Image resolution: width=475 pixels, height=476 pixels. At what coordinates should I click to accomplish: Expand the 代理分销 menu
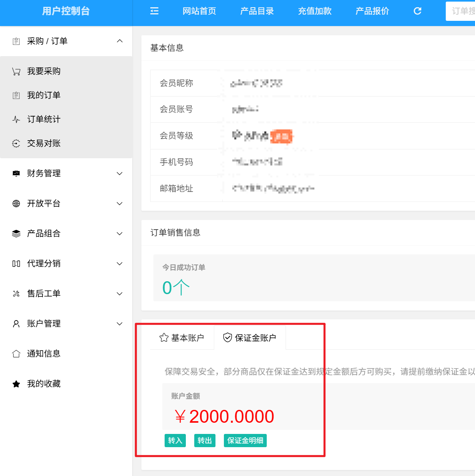[66, 264]
